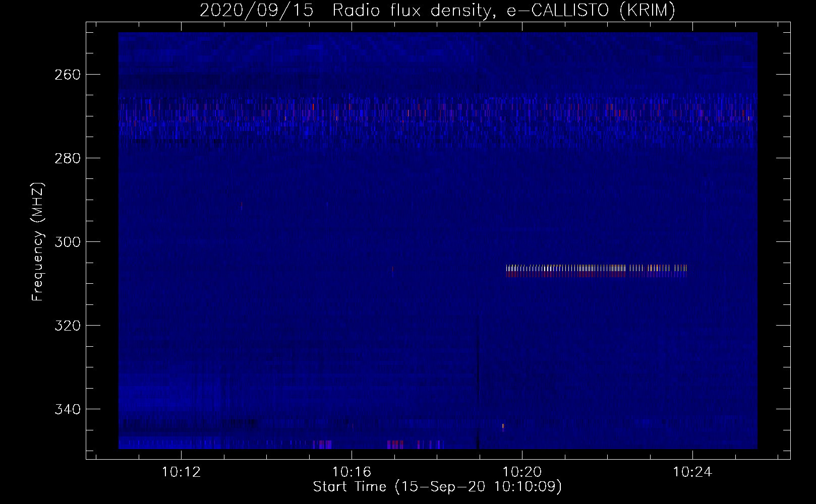Click the date '2020/09/15' in the title

pyautogui.click(x=256, y=10)
